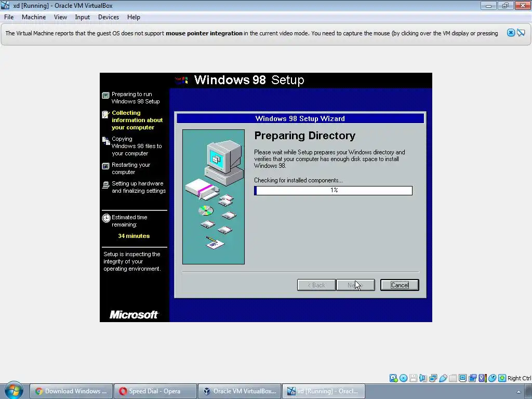Click the Estimated time remaining clock icon

(x=106, y=218)
